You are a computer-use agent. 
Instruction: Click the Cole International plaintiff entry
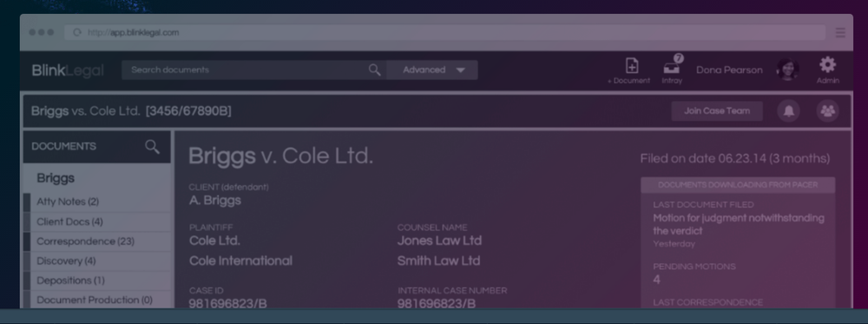pos(240,261)
